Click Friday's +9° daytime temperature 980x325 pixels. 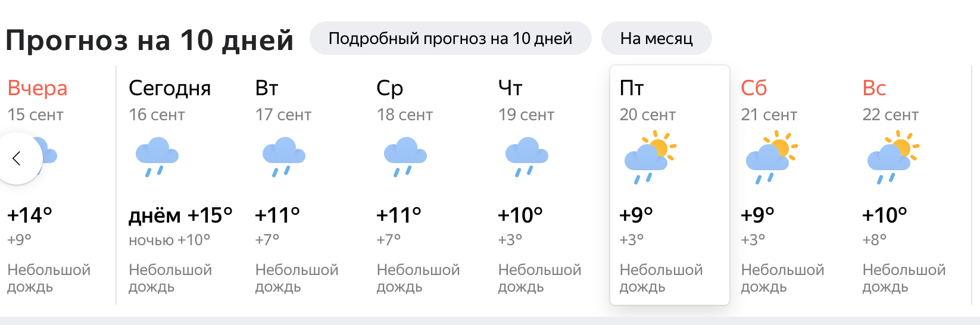(x=636, y=215)
